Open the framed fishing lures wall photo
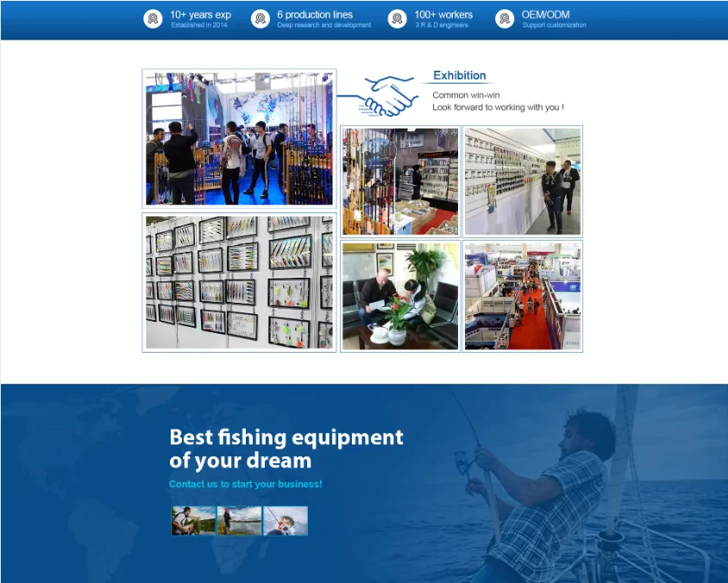Screen dimensions: 728x583 239,282
